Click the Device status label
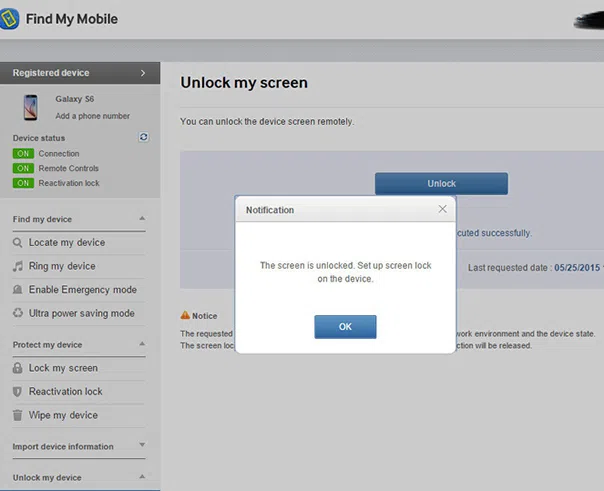Viewport: 604px width, 491px height. tap(39, 138)
